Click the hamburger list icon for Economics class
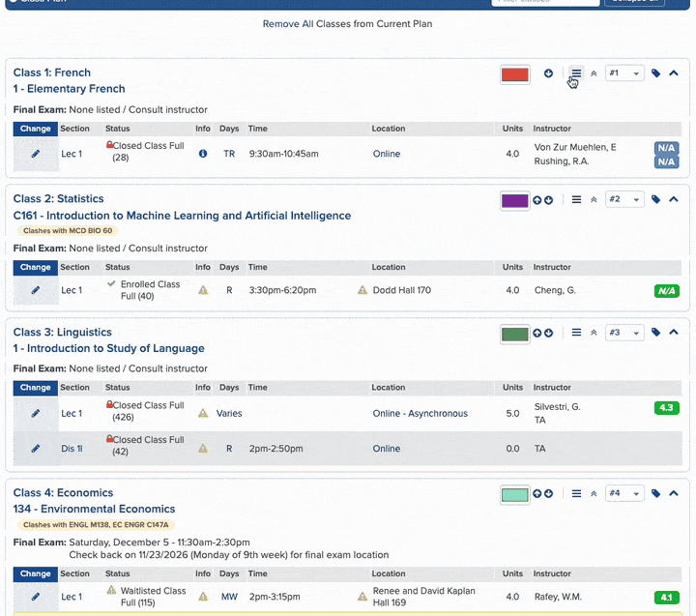 coord(576,493)
